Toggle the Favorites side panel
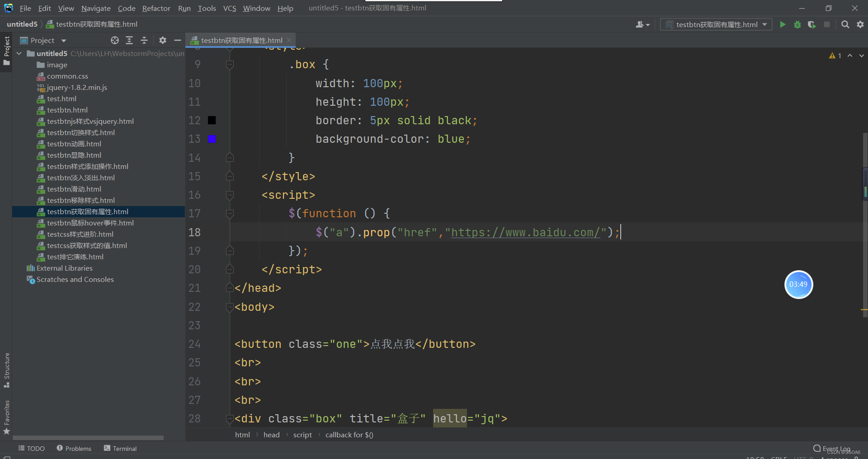 [6, 417]
